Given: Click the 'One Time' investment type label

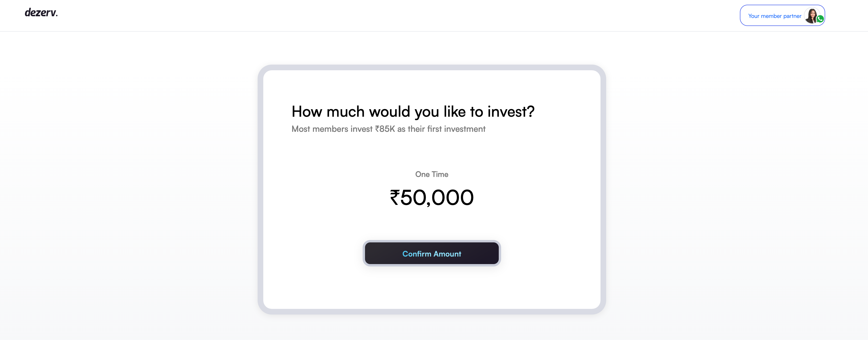Looking at the screenshot, I should (x=432, y=174).
